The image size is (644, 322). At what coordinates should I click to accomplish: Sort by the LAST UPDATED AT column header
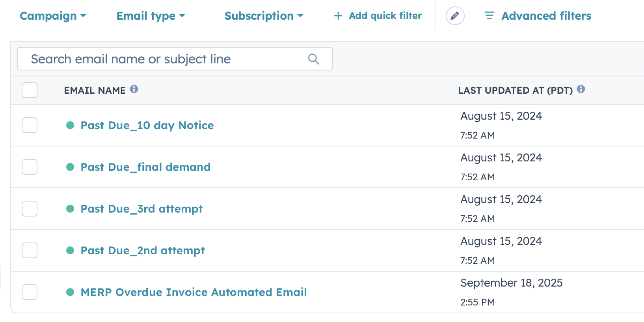515,90
